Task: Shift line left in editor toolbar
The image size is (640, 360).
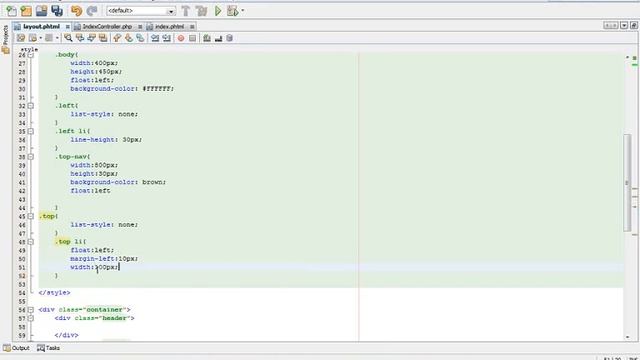Action: pyautogui.click(x=155, y=38)
